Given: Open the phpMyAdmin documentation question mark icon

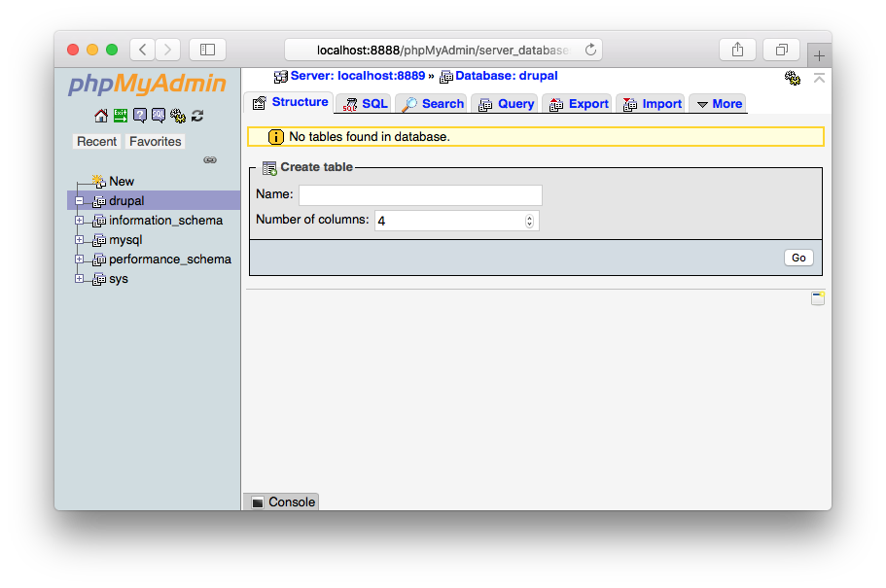Looking at the screenshot, I should [139, 115].
